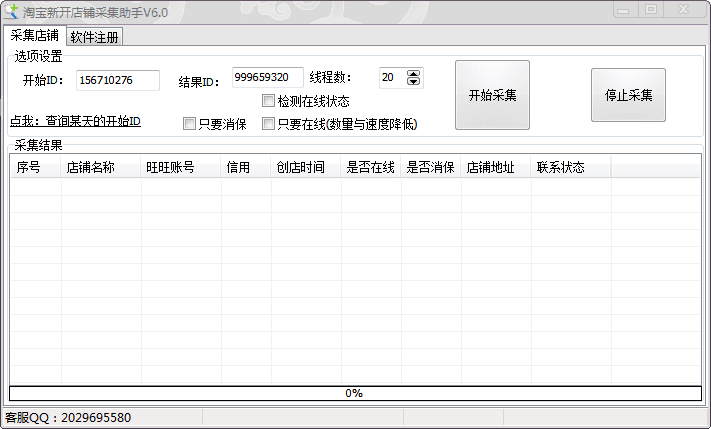Sort by 创店时间 column header

coord(306,167)
